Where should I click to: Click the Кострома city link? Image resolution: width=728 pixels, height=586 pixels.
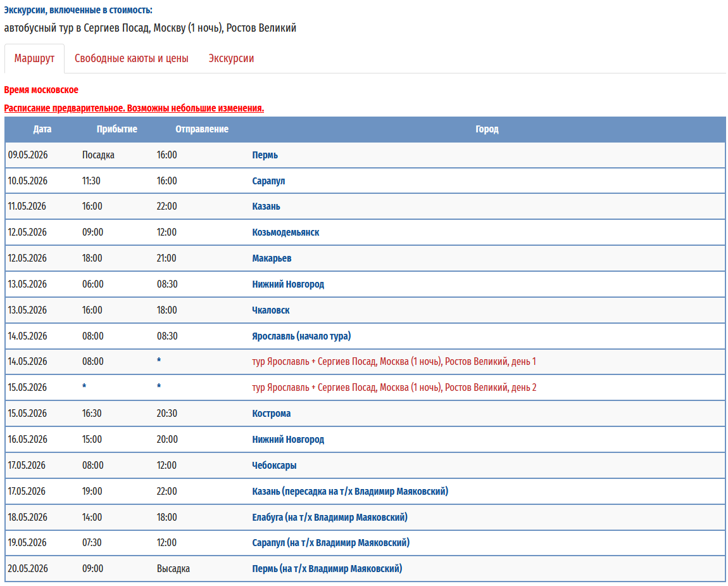[272, 414]
